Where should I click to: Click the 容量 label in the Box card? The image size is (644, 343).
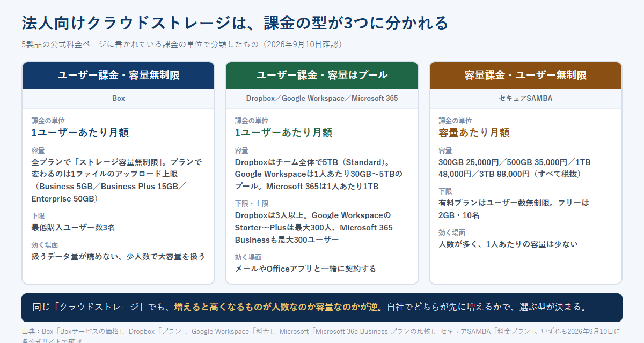click(38, 151)
